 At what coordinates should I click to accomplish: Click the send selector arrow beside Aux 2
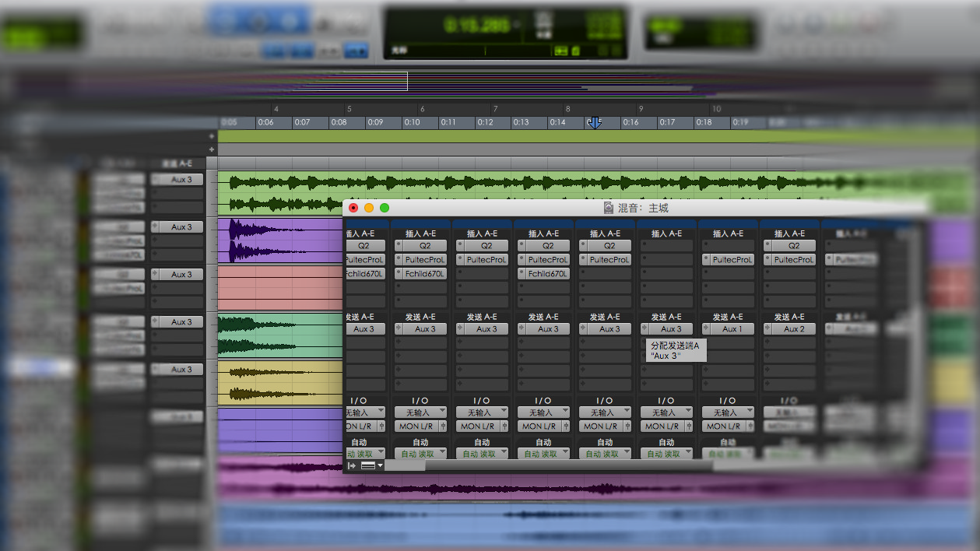point(767,329)
